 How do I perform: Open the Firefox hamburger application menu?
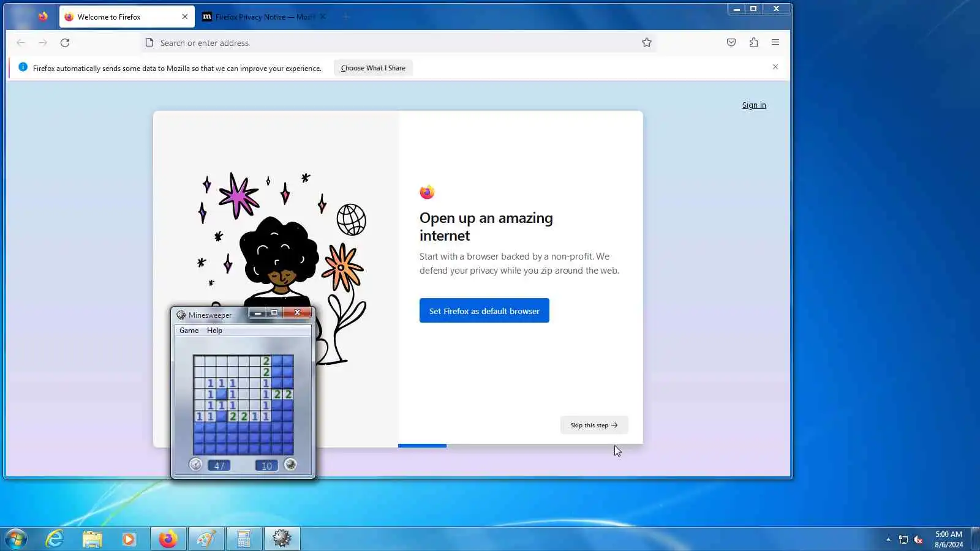click(x=775, y=42)
